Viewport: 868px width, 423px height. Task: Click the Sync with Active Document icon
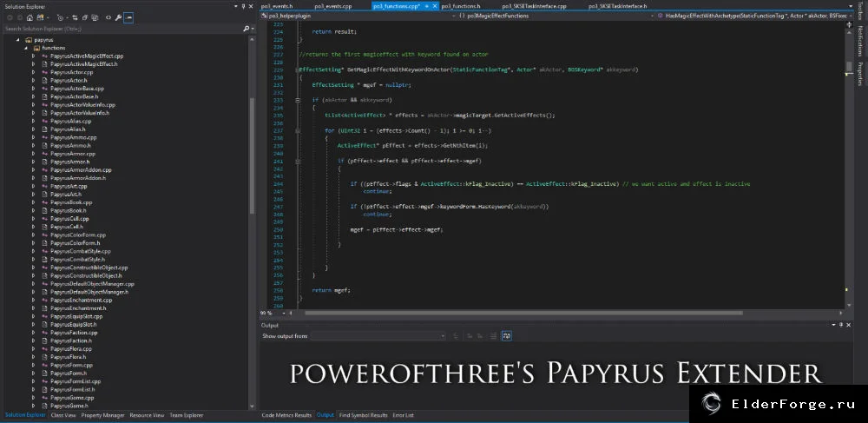coord(75,17)
